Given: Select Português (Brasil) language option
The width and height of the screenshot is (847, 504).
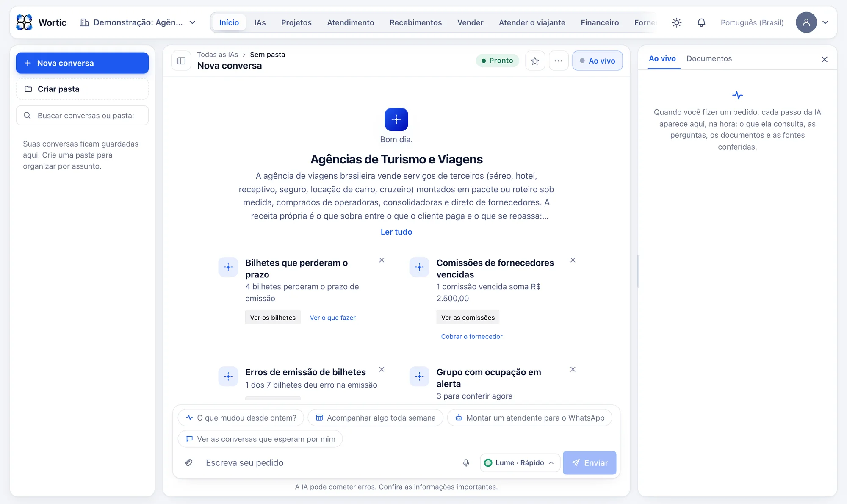Looking at the screenshot, I should point(752,22).
